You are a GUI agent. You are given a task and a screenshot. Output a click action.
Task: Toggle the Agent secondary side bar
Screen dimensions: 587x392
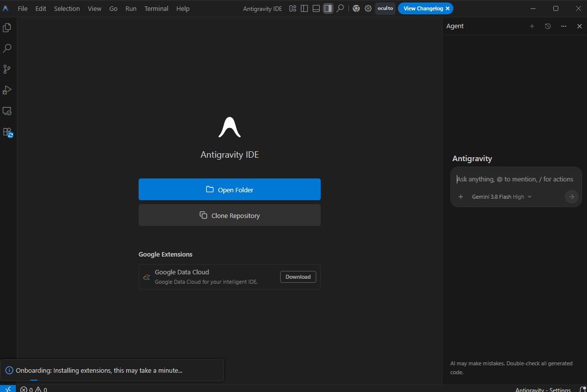tap(328, 8)
